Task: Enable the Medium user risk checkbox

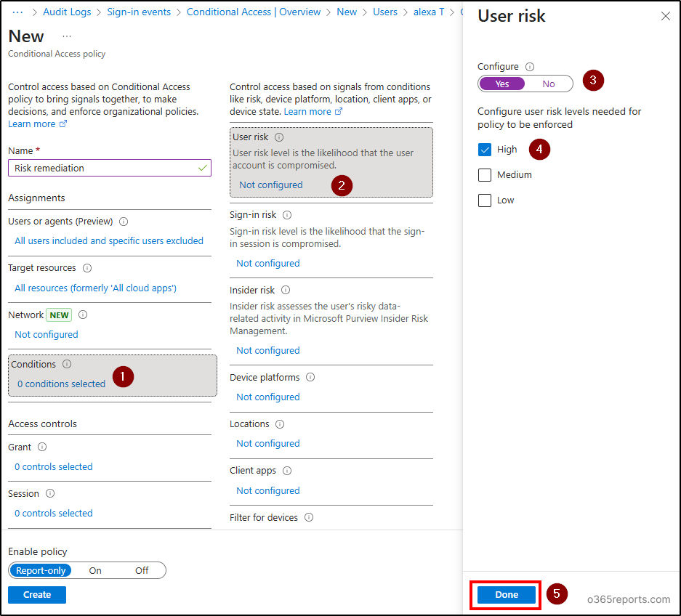Action: pos(485,174)
